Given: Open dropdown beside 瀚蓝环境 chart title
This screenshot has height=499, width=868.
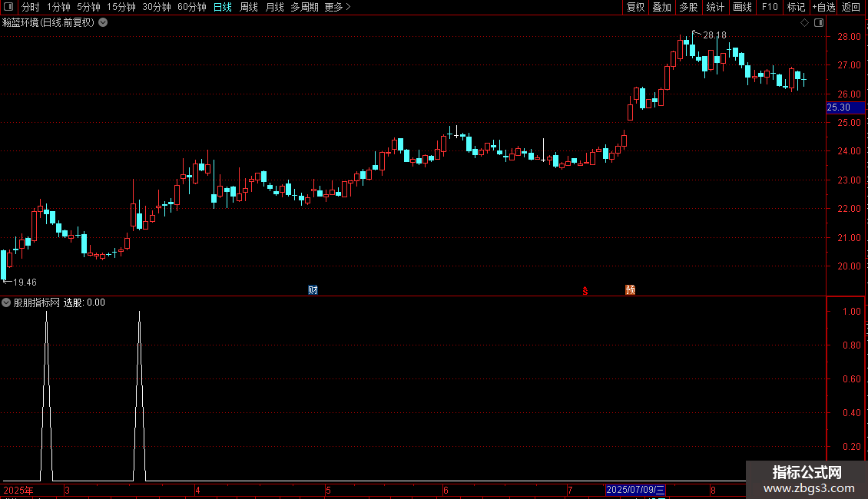Looking at the screenshot, I should point(103,23).
